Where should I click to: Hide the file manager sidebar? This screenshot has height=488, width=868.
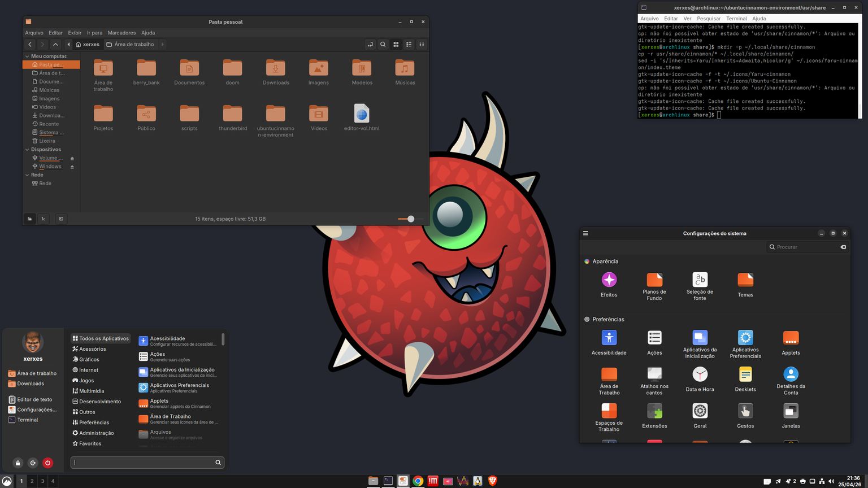[x=61, y=219]
